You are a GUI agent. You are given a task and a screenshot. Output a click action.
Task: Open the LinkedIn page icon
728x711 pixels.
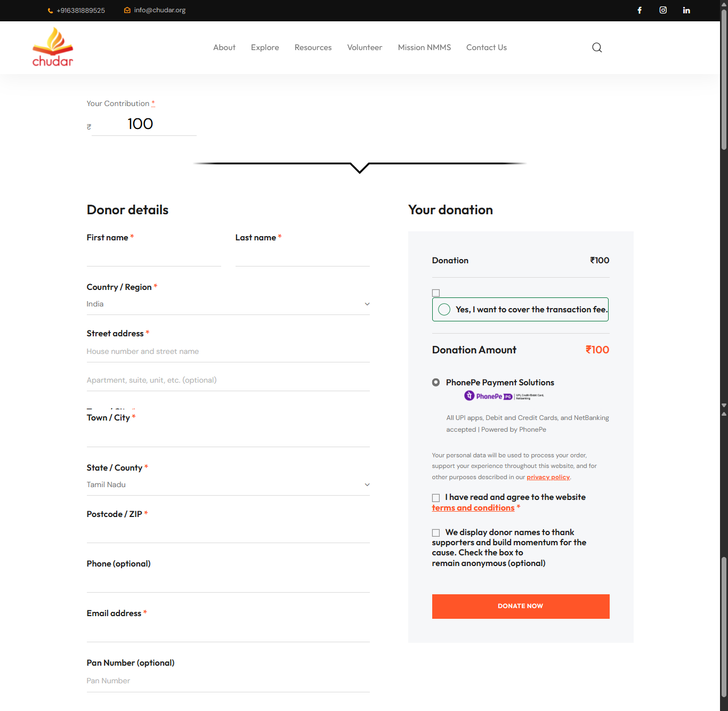point(686,10)
